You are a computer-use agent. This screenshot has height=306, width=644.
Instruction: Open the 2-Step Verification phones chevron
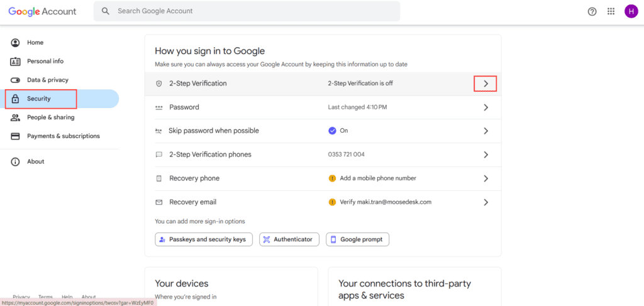tap(486, 155)
